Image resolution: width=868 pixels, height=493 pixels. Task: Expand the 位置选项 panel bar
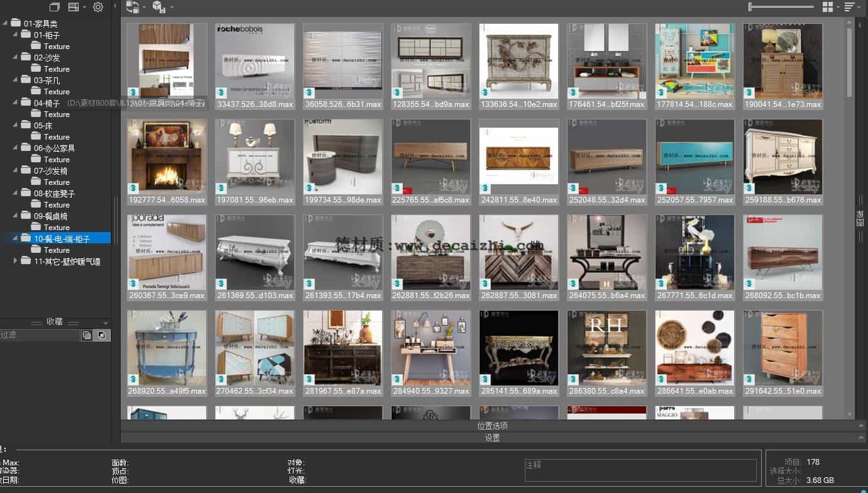[x=492, y=426]
